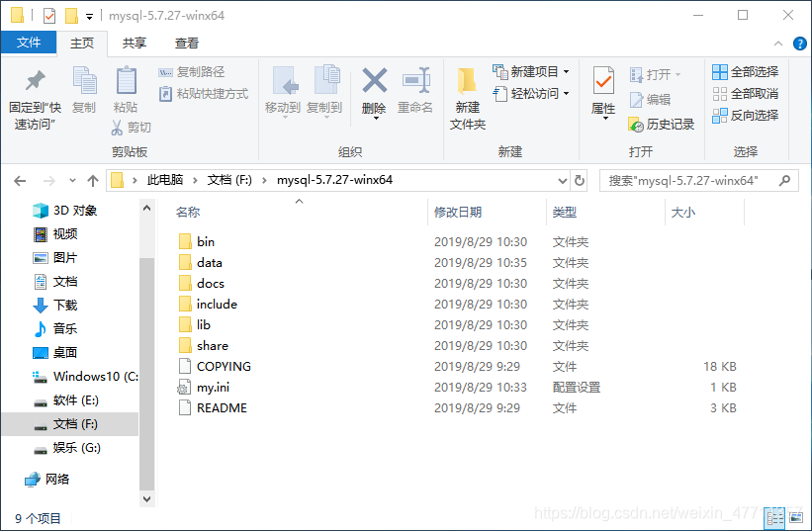812x531 pixels.
Task: Click 文档 (F:) in the address breadcrumb
Action: [x=229, y=180]
